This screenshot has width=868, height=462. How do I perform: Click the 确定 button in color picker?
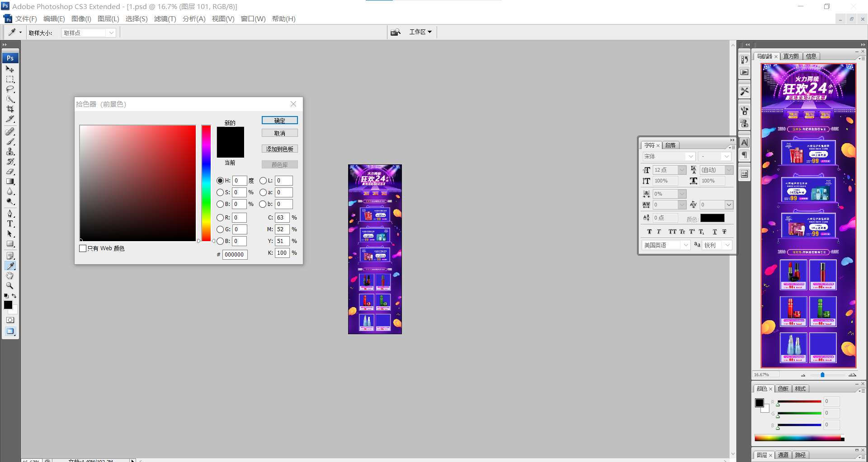click(279, 121)
